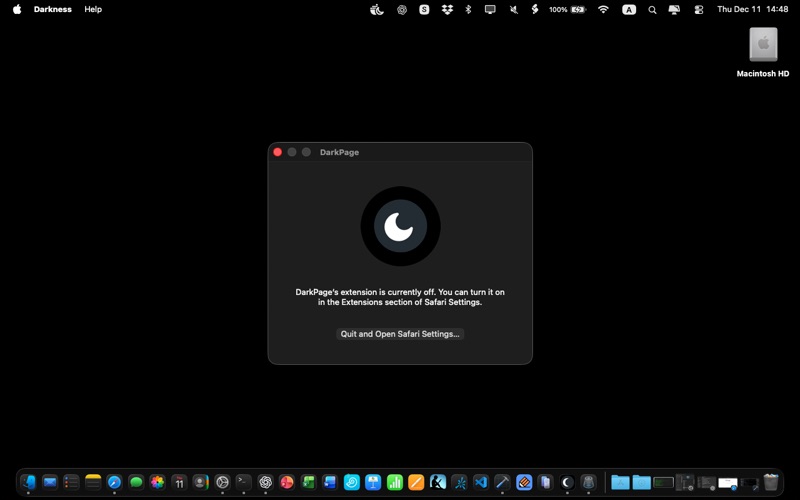800x500 pixels.
Task: Click the ChatGPT menu bar icon
Action: (x=402, y=9)
